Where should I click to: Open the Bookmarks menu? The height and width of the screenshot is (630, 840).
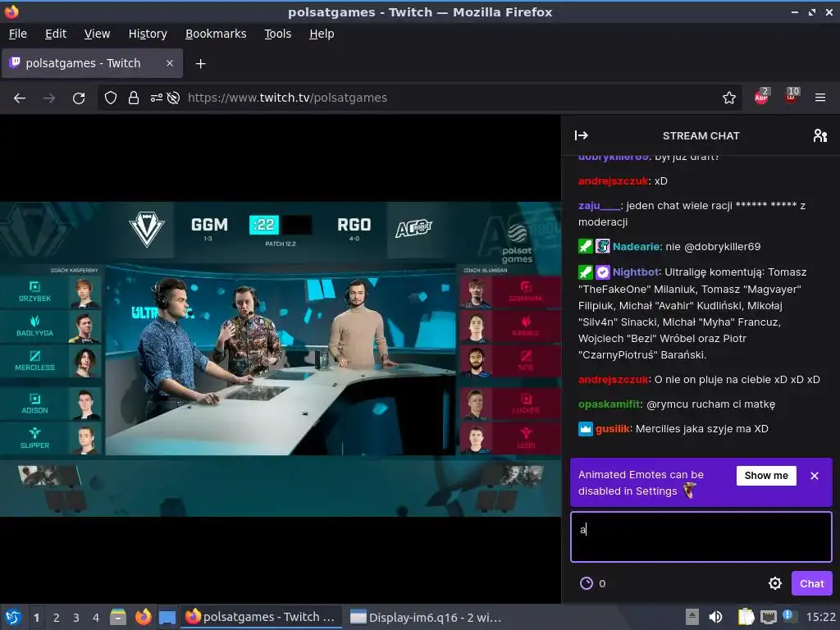point(216,34)
